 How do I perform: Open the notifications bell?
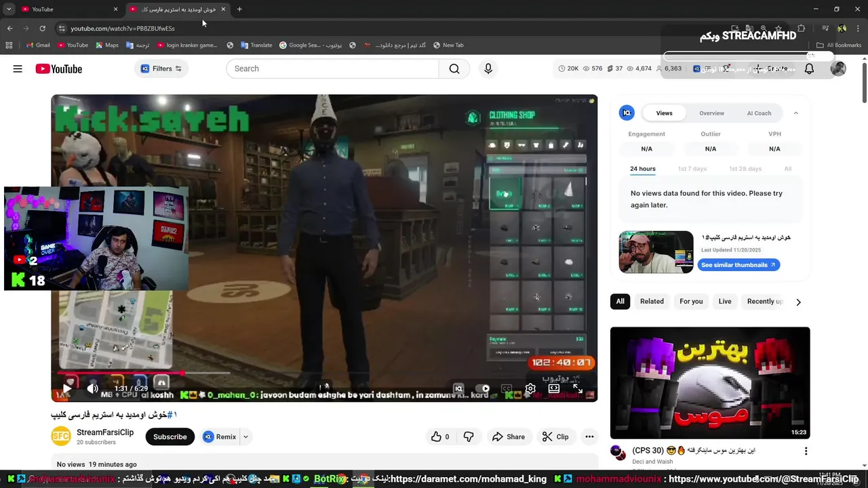pyautogui.click(x=809, y=68)
